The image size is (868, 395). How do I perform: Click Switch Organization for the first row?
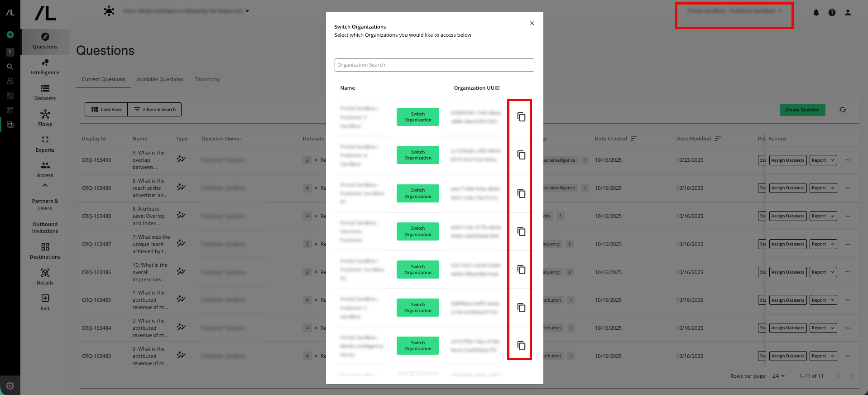(417, 117)
